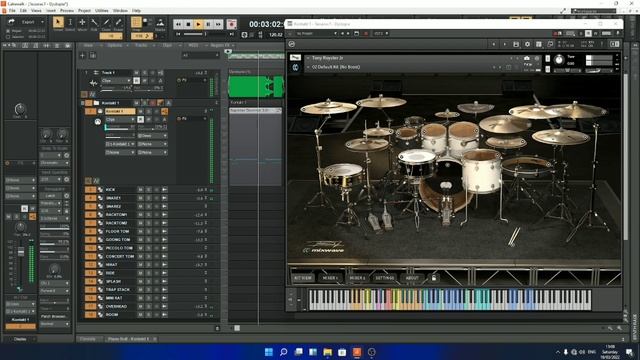Solo the ROOM track
This screenshot has width=640, height=360.
point(148,315)
